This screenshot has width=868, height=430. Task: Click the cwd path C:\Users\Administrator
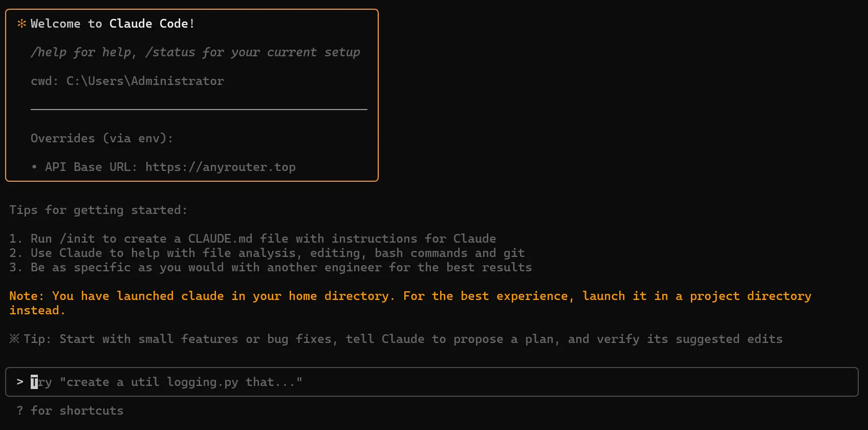[x=145, y=81]
